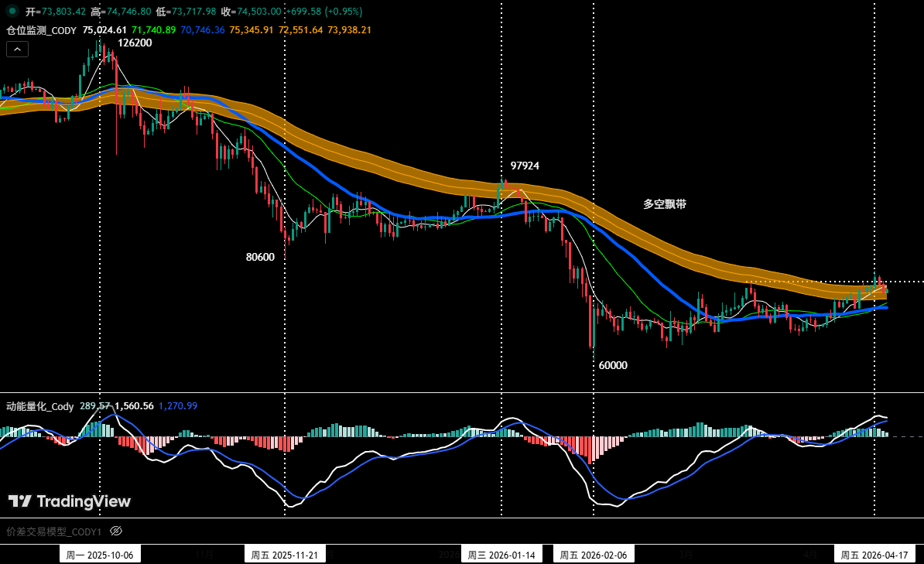Click the 周五 2026-02-06 date marker
The height and width of the screenshot is (564, 924).
point(594,553)
